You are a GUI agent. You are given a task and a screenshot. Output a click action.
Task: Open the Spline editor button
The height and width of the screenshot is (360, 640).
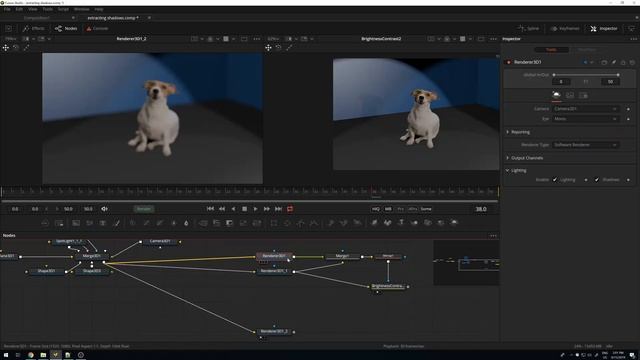pyautogui.click(x=529, y=29)
